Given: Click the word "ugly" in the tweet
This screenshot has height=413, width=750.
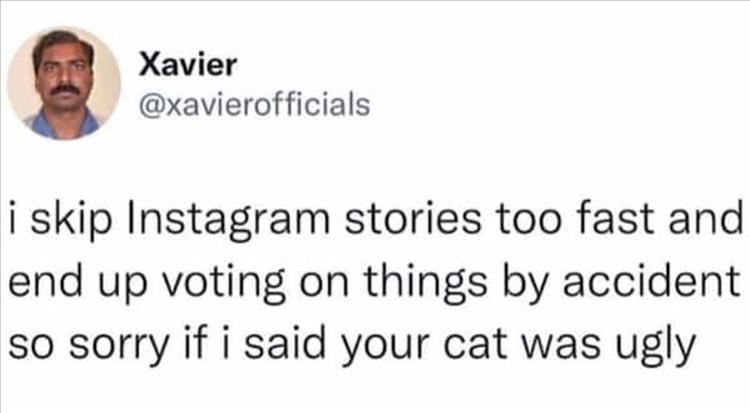Looking at the screenshot, I should pos(655,347).
